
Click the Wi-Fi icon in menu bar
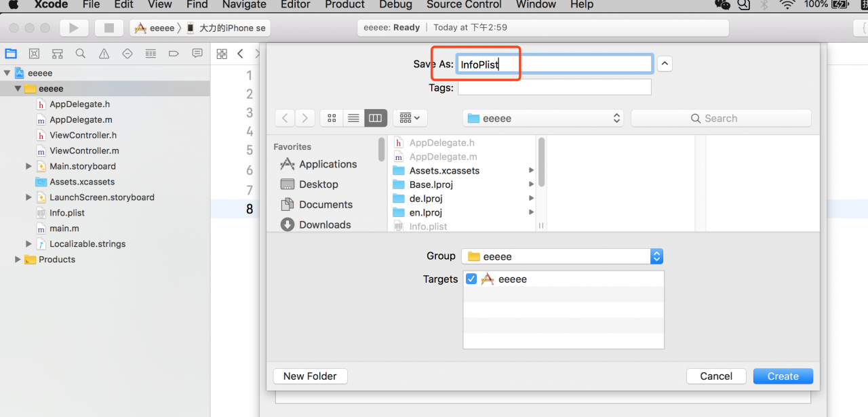pyautogui.click(x=787, y=5)
